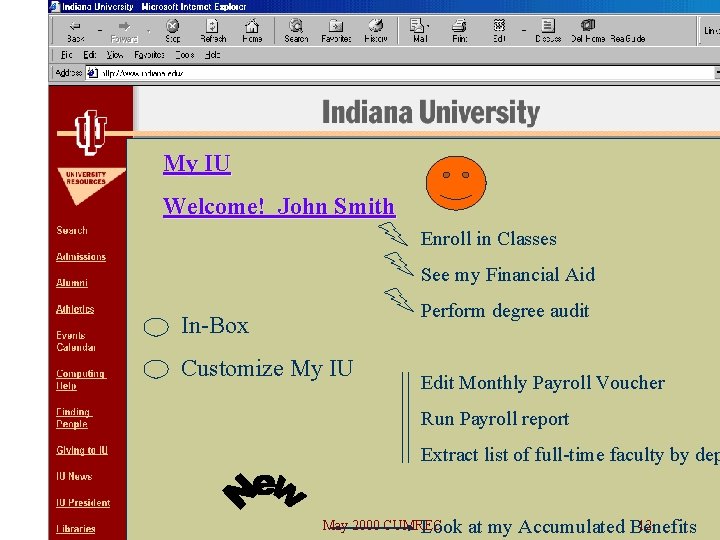Click the Back arrow toolbar icon
The image size is (720, 540).
pos(75,26)
